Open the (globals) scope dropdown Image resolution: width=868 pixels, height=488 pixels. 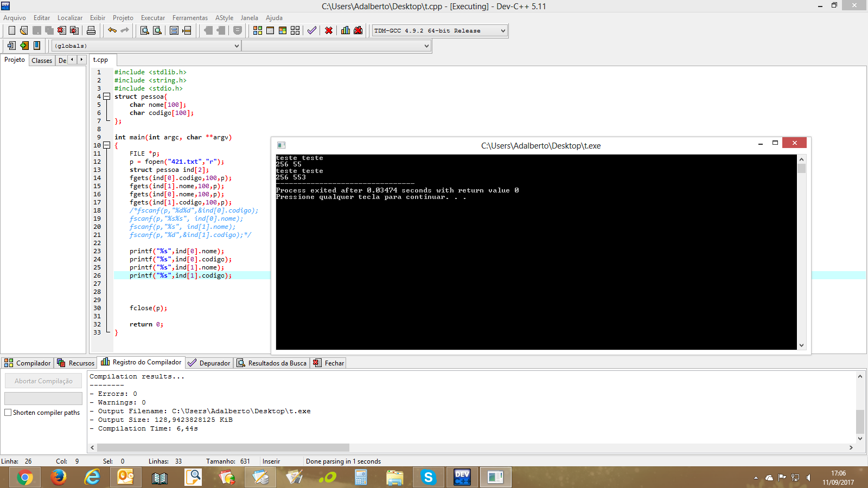(x=237, y=46)
